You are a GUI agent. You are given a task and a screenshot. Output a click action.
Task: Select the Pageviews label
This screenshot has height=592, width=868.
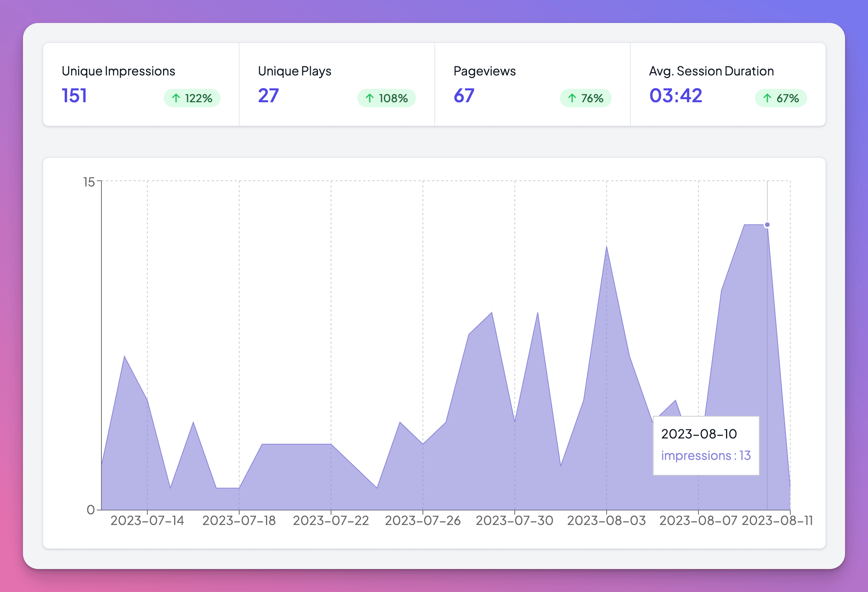485,71
